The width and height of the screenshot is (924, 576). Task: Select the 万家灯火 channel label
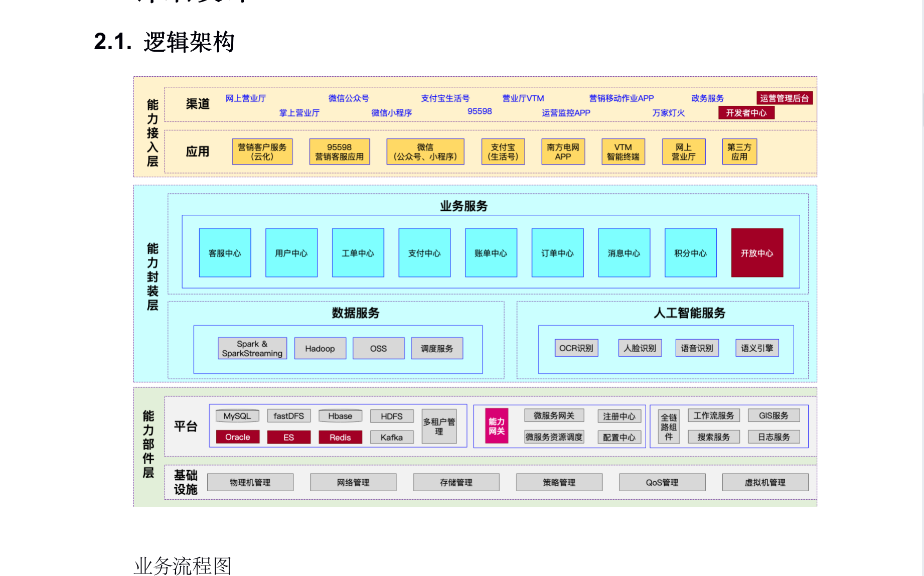click(669, 113)
